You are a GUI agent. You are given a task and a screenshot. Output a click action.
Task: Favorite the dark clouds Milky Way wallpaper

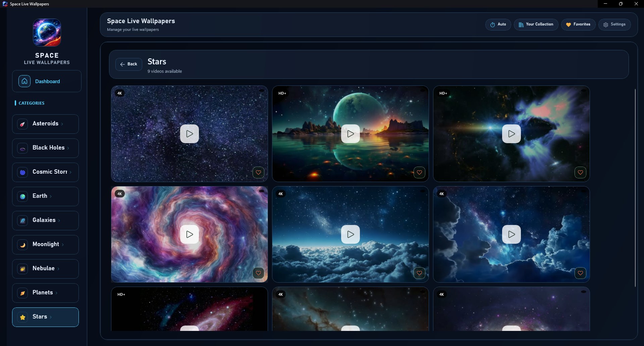click(x=580, y=273)
